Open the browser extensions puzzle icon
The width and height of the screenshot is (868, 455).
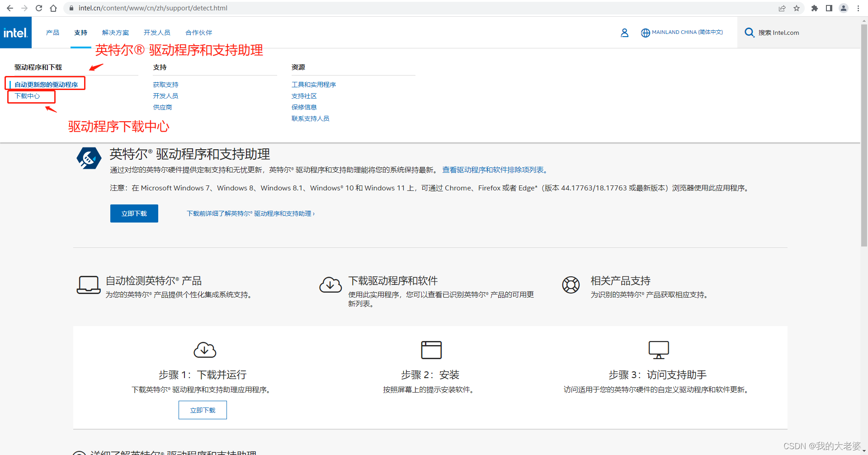pyautogui.click(x=815, y=8)
